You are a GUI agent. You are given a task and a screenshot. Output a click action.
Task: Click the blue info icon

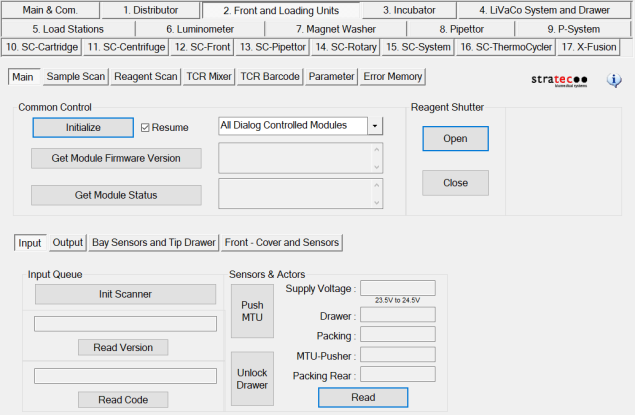615,79
